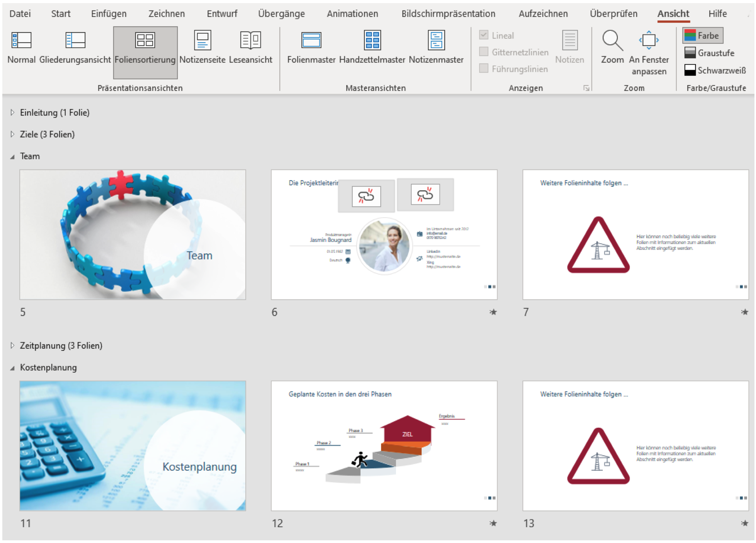Toggle the Lineal checkbox
Screen dimensions: 756x543
click(484, 35)
